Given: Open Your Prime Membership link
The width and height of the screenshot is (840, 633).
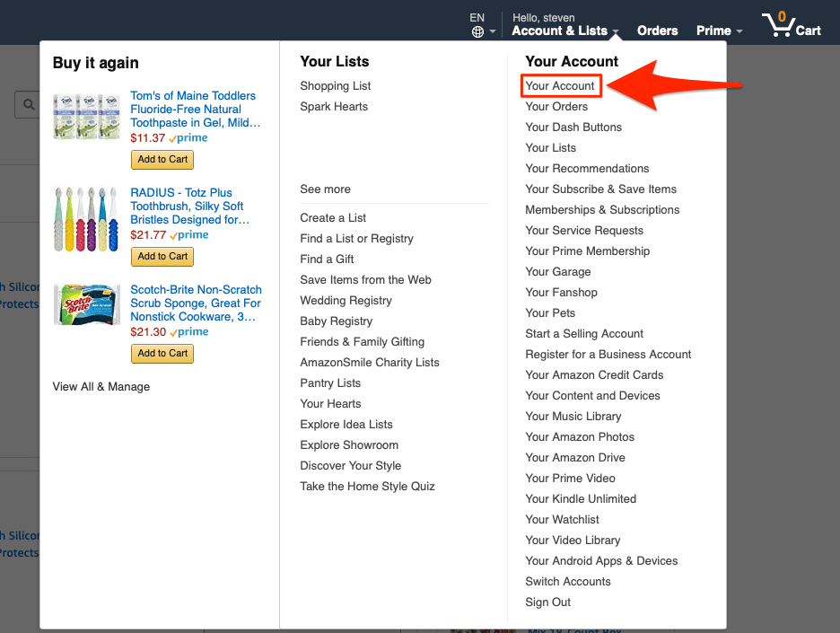Looking at the screenshot, I should tap(587, 251).
